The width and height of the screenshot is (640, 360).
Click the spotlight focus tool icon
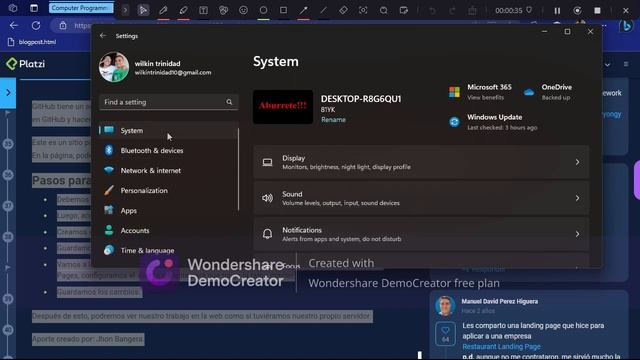363,10
